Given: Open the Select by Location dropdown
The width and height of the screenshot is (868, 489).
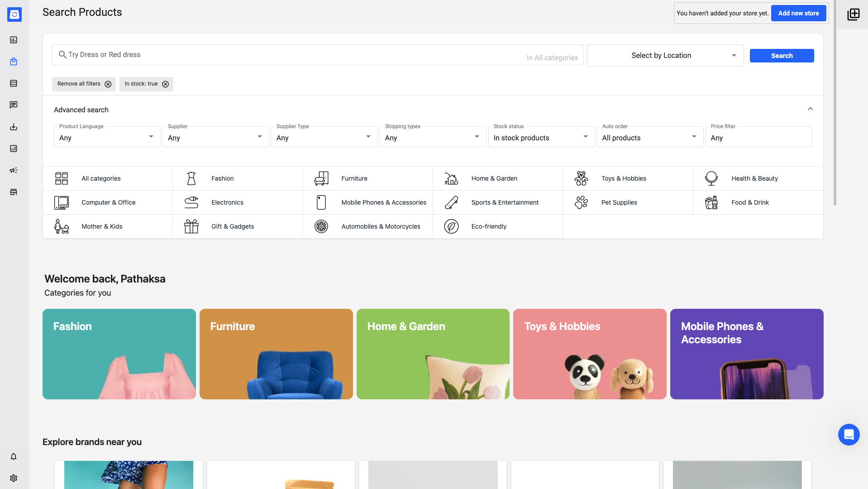Looking at the screenshot, I should (664, 55).
